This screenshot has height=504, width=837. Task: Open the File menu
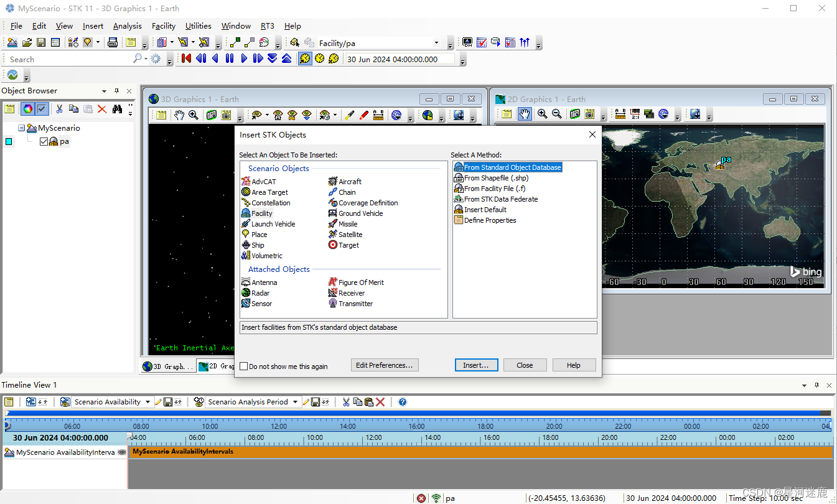(16, 26)
